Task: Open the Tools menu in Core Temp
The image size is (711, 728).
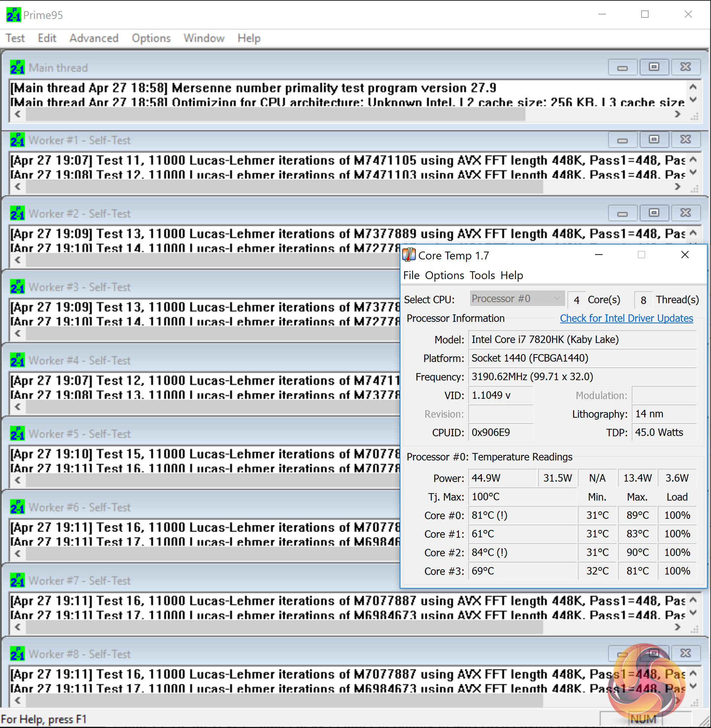Action: pos(482,275)
